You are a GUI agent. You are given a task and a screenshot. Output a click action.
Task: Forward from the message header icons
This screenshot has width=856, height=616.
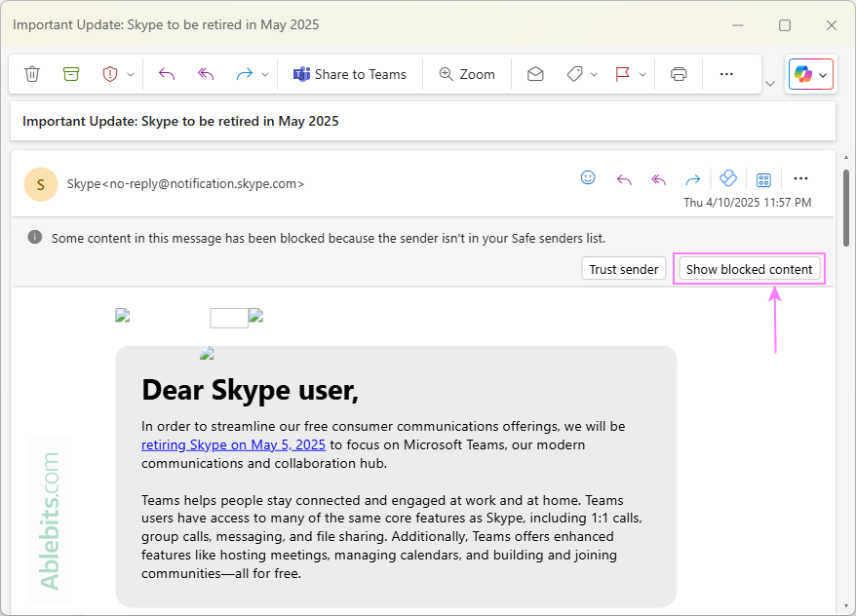[693, 179]
